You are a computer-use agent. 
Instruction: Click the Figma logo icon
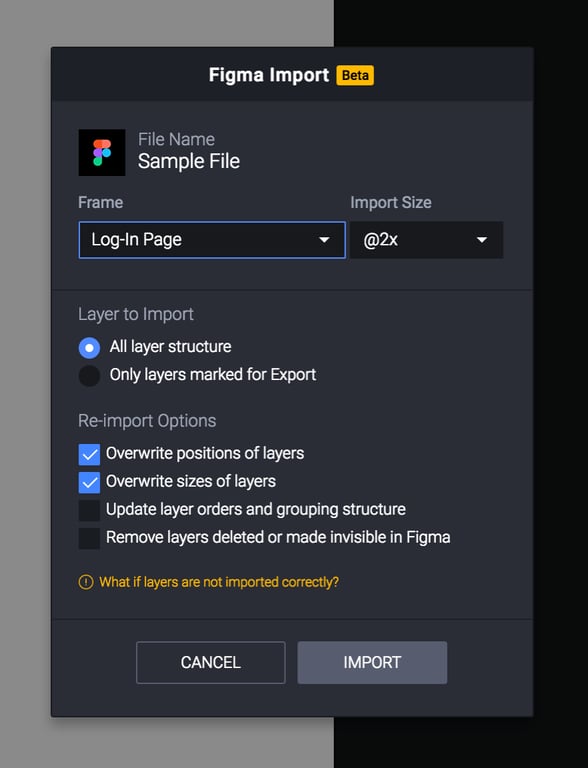tap(102, 152)
